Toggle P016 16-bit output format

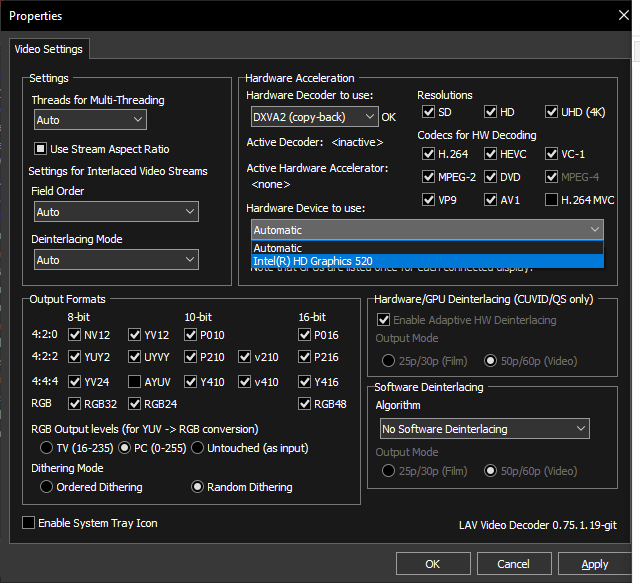(304, 335)
